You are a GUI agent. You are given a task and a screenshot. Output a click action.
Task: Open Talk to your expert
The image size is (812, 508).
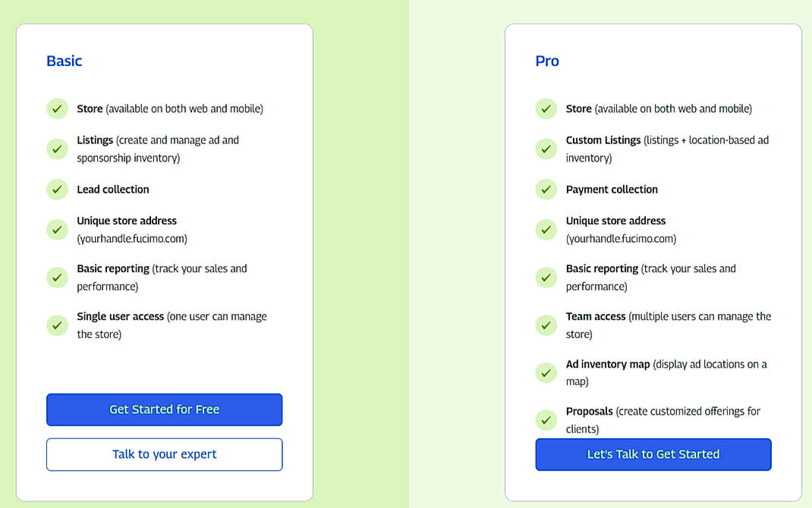(x=164, y=454)
